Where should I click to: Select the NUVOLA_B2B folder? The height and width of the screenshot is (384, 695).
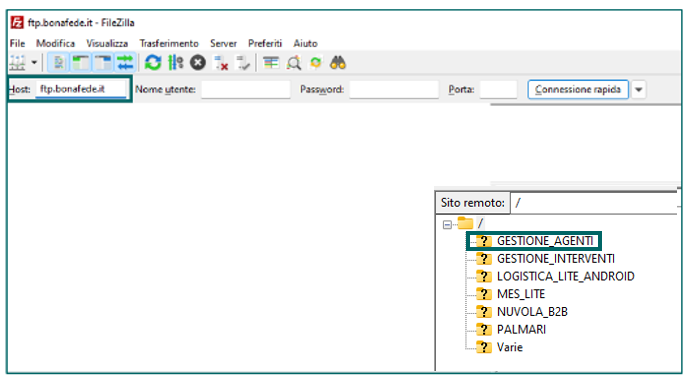[x=522, y=312]
